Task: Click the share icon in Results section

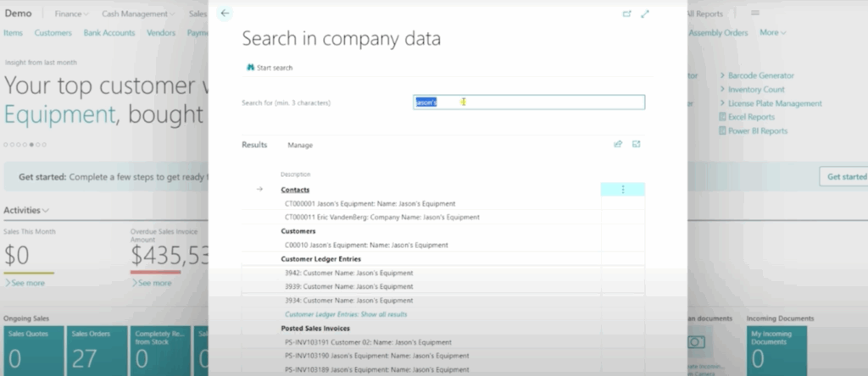Action: pyautogui.click(x=618, y=144)
